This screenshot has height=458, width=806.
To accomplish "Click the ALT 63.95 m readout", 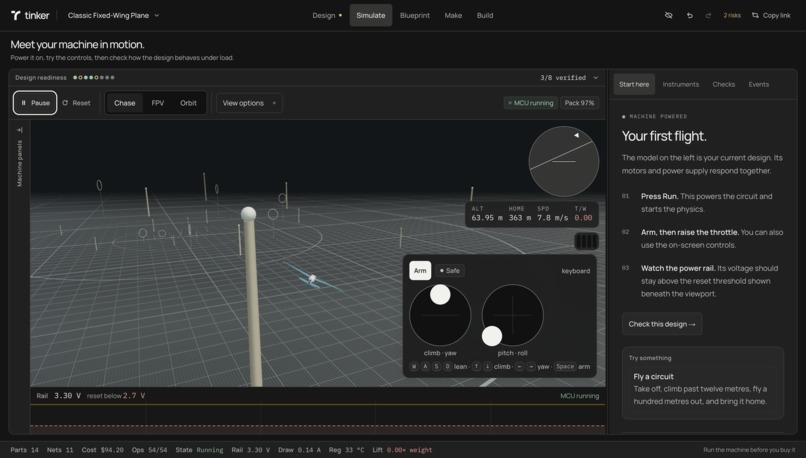I will (487, 214).
